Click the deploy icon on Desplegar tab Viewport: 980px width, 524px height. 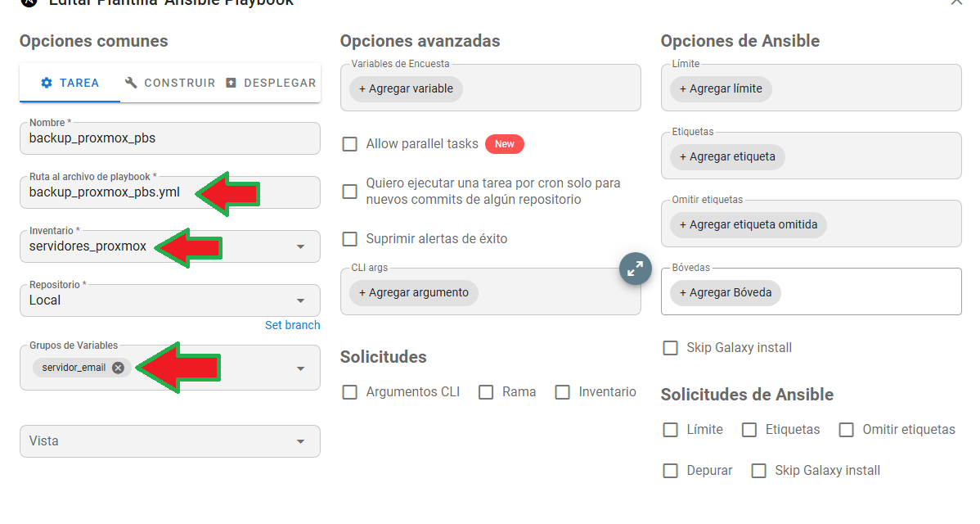coord(231,83)
